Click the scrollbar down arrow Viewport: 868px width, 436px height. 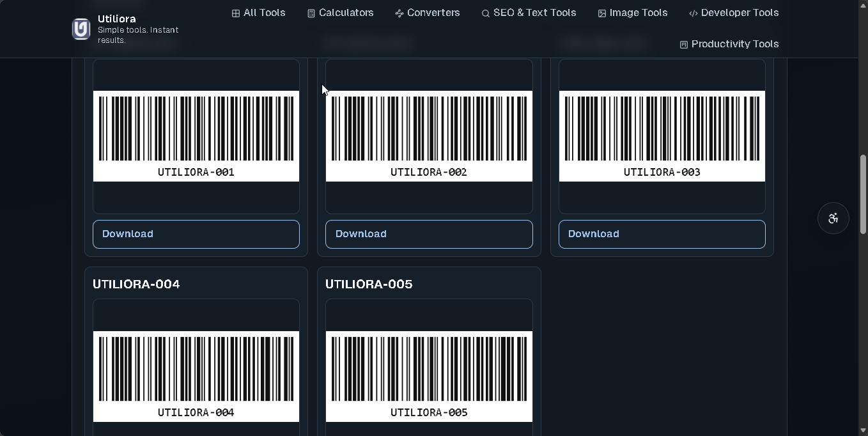[863, 431]
